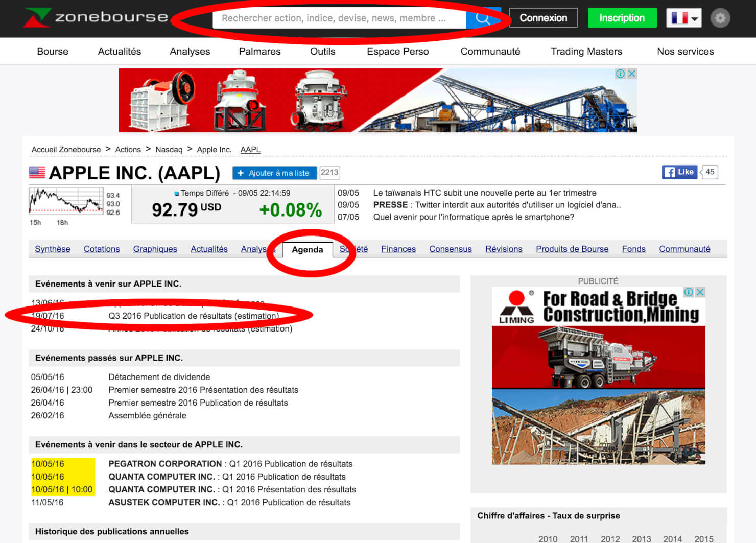This screenshot has width=756, height=543.
Task: Close the top banner ad
Action: click(x=632, y=74)
